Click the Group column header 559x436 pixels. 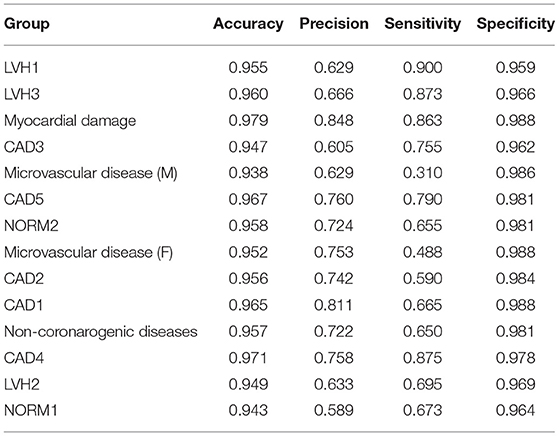click(x=26, y=24)
